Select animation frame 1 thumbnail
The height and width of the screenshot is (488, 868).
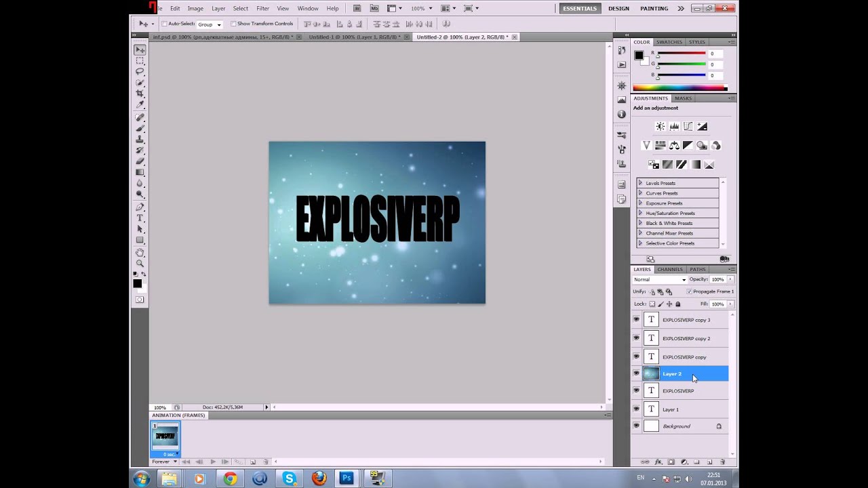[165, 438]
